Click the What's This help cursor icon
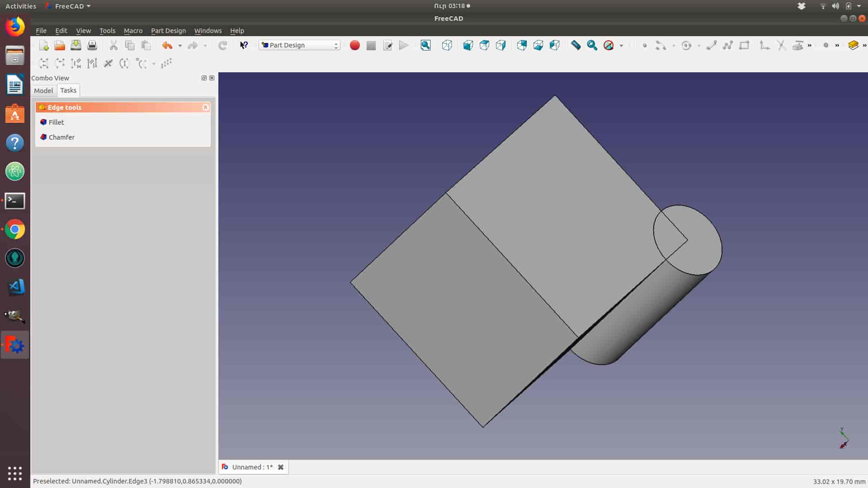The height and width of the screenshot is (488, 868). (x=244, y=45)
